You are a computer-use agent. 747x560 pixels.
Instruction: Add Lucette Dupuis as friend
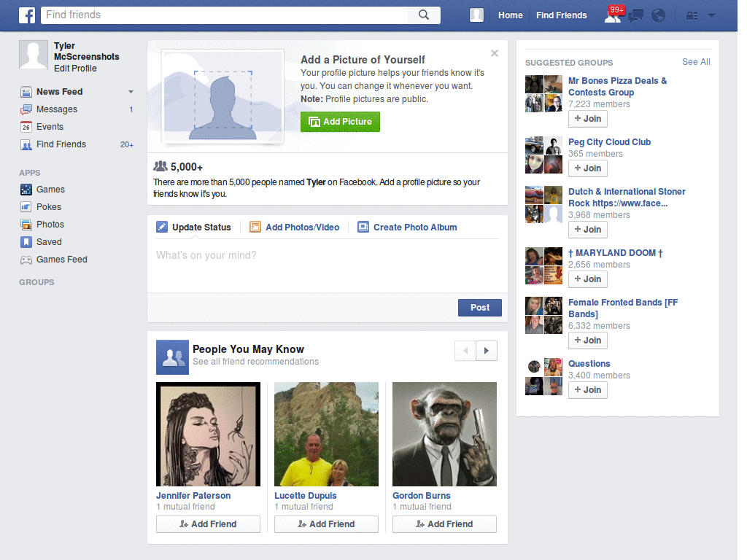point(326,524)
